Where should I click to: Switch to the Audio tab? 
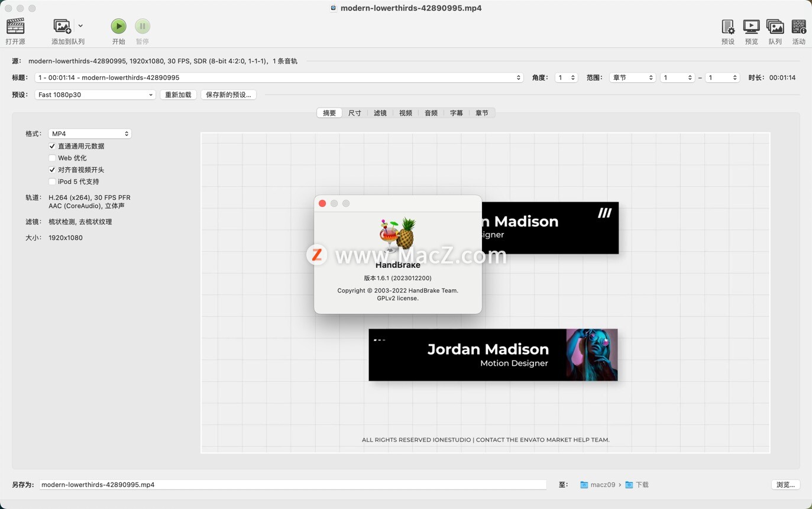431,113
